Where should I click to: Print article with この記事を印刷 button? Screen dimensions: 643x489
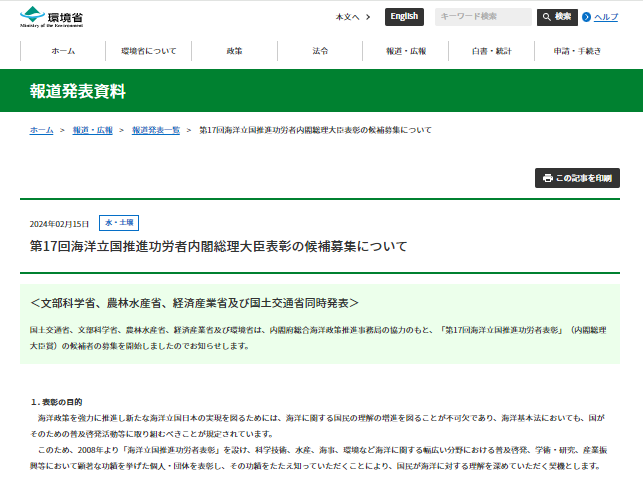[x=577, y=178]
